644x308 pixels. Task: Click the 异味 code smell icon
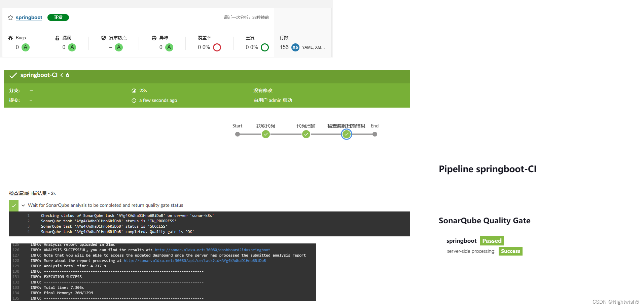point(154,38)
